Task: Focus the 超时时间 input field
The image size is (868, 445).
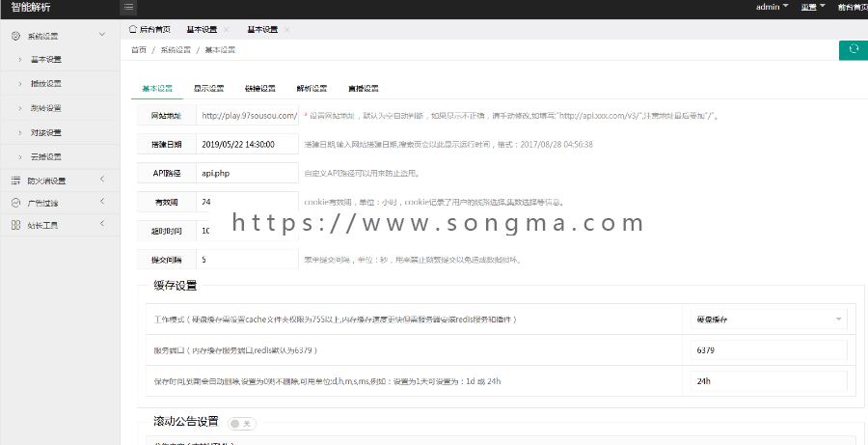Action: pos(247,231)
